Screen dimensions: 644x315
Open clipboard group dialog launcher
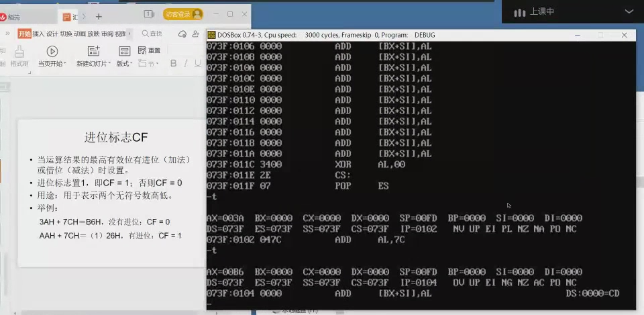(30, 73)
